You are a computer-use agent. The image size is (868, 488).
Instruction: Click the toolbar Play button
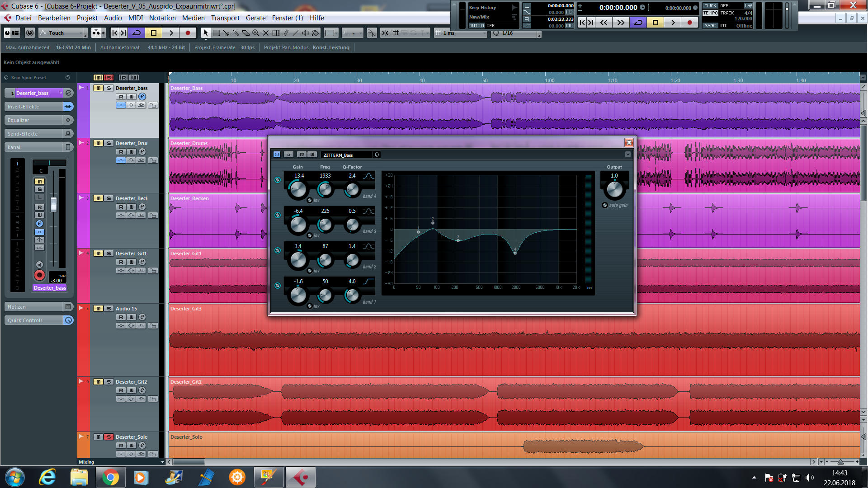tap(171, 33)
